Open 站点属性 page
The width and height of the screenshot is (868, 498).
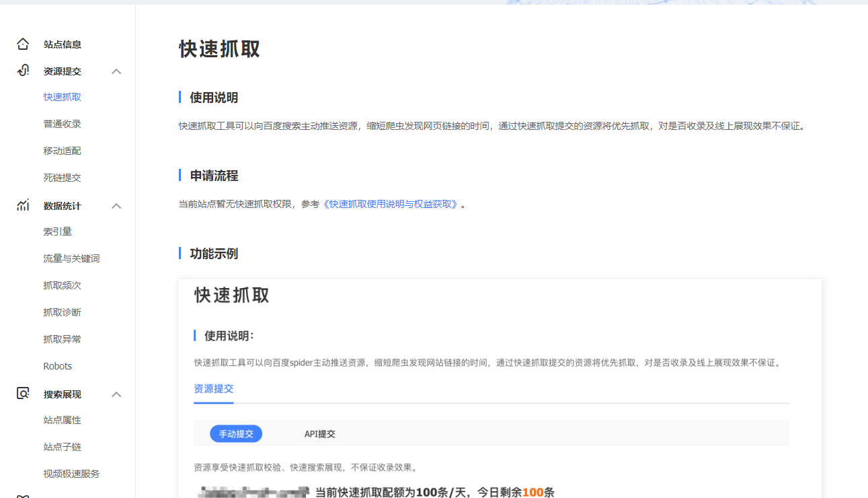point(63,420)
